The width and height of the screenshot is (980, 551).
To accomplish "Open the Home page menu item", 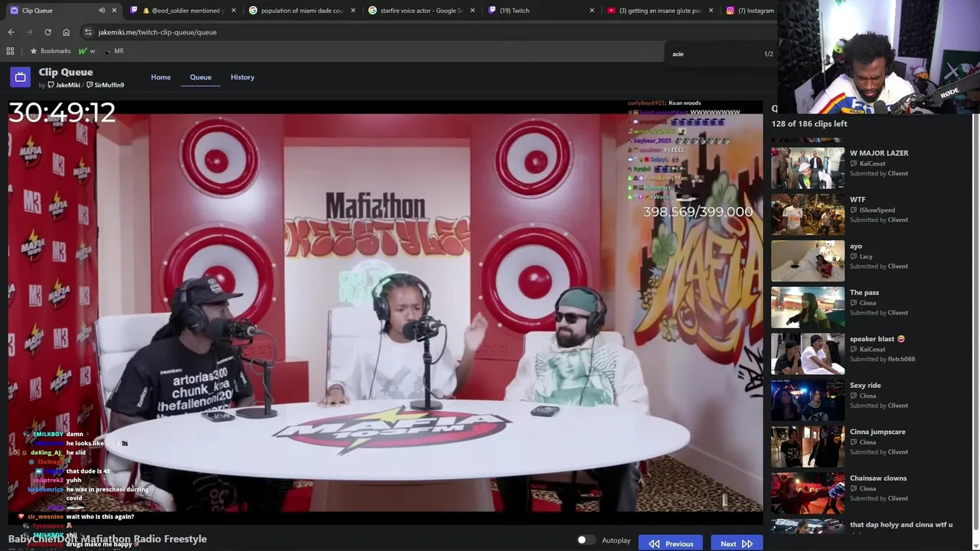I will pos(161,77).
